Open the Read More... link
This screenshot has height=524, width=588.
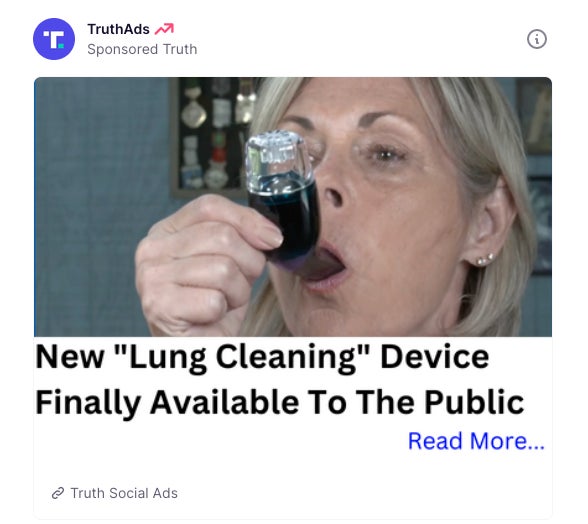click(x=476, y=441)
